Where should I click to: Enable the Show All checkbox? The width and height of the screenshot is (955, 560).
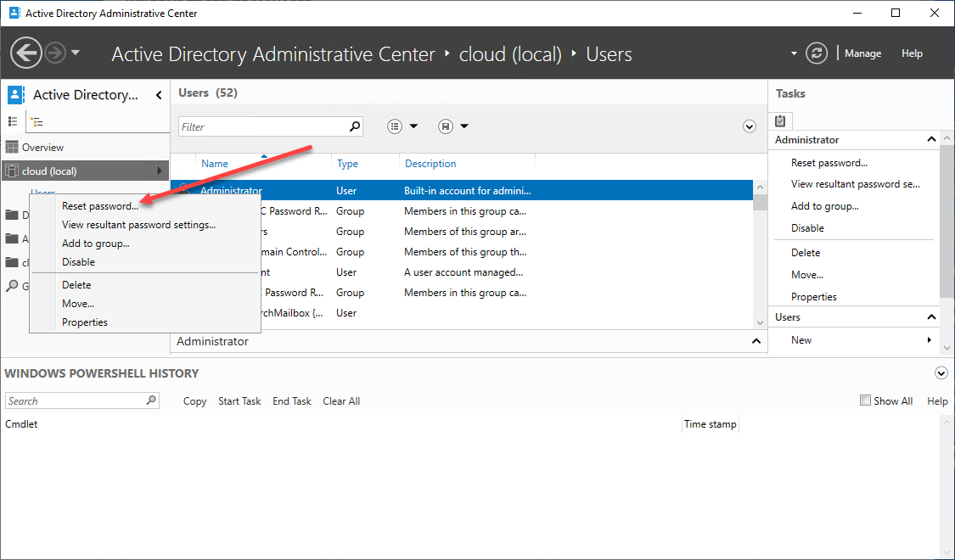(x=865, y=400)
